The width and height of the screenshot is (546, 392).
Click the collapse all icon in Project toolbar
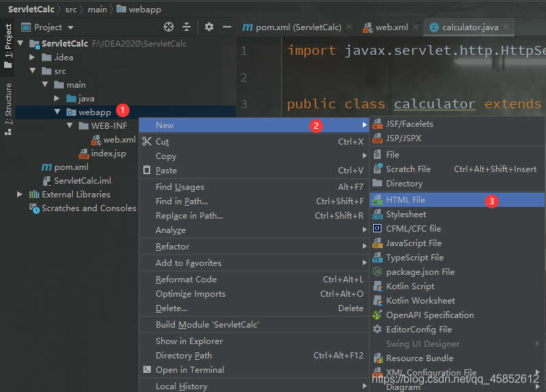[x=187, y=27]
